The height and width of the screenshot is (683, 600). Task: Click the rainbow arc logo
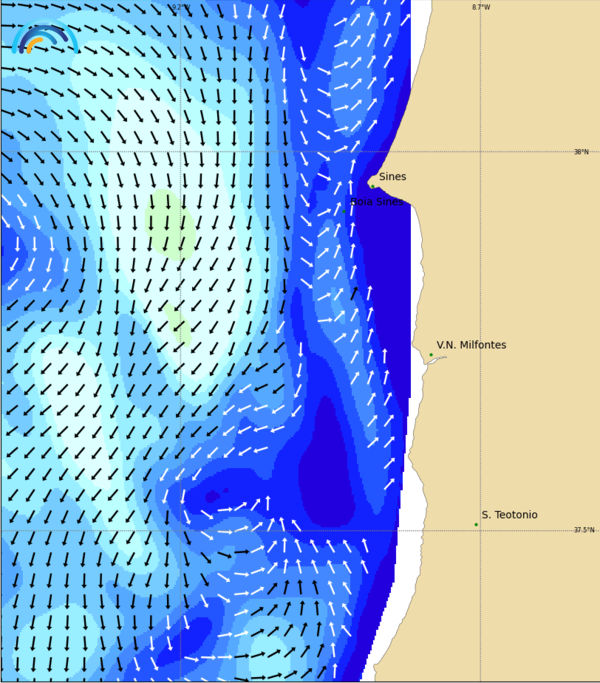42,38
